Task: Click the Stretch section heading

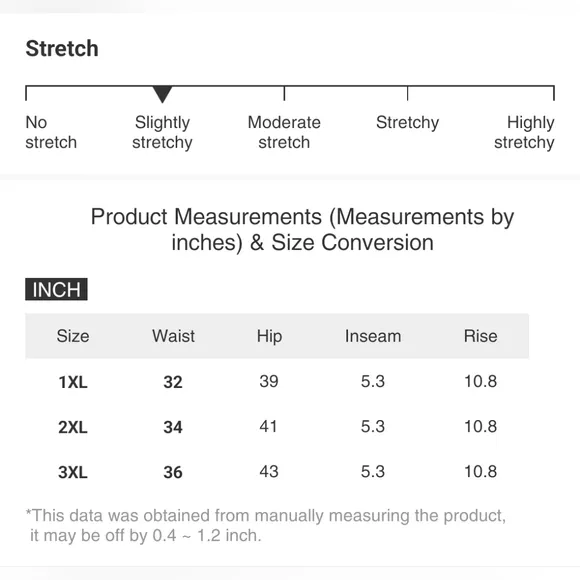Action: 62,48
